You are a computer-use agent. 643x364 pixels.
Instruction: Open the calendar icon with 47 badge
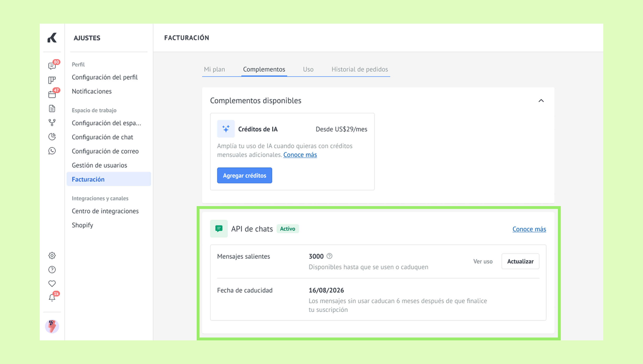(x=52, y=94)
